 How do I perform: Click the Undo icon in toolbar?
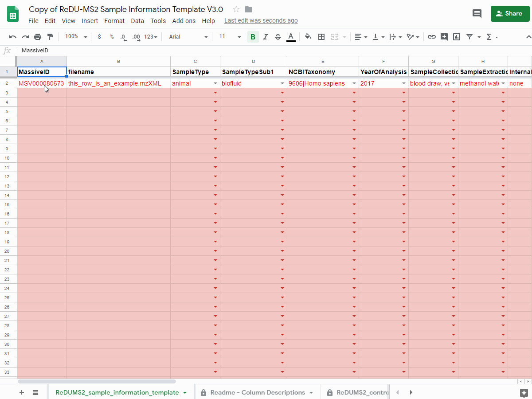point(13,37)
